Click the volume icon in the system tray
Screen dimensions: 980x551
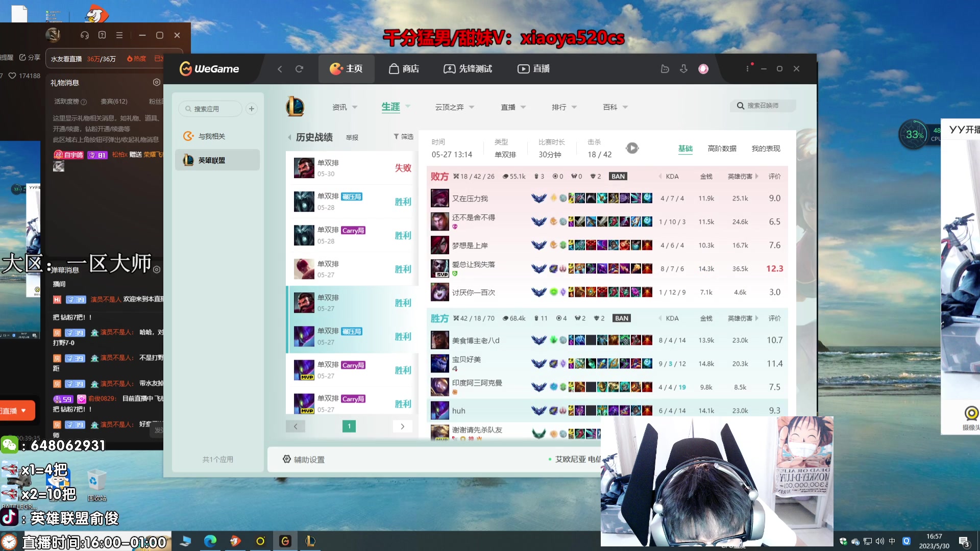coord(880,541)
